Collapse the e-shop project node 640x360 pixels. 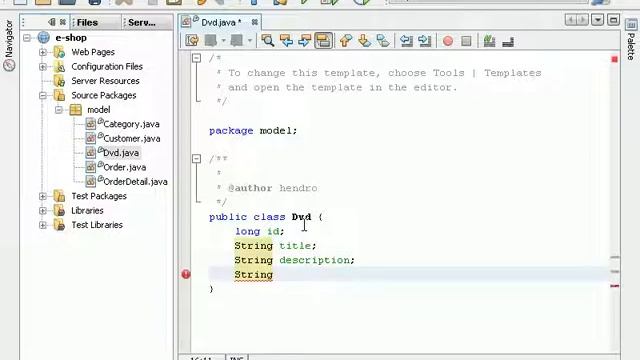point(27,38)
